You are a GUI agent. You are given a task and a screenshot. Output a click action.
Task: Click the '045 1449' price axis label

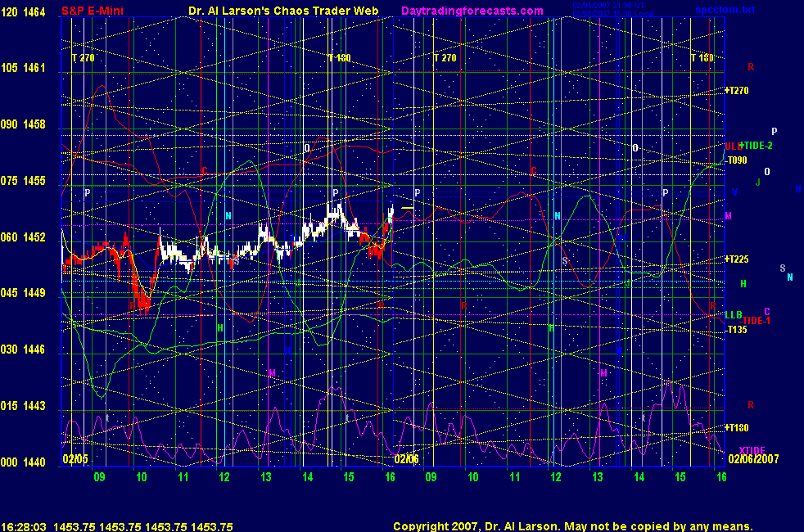pyautogui.click(x=23, y=293)
